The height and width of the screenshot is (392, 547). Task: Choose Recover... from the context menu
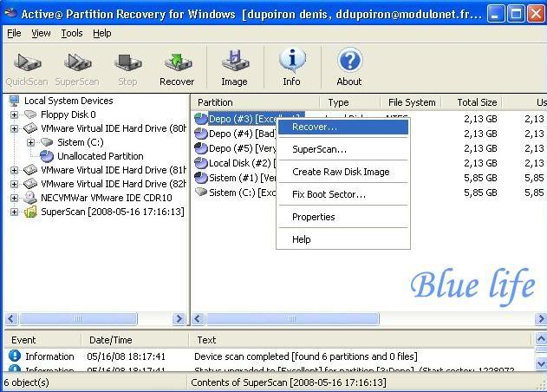[343, 127]
